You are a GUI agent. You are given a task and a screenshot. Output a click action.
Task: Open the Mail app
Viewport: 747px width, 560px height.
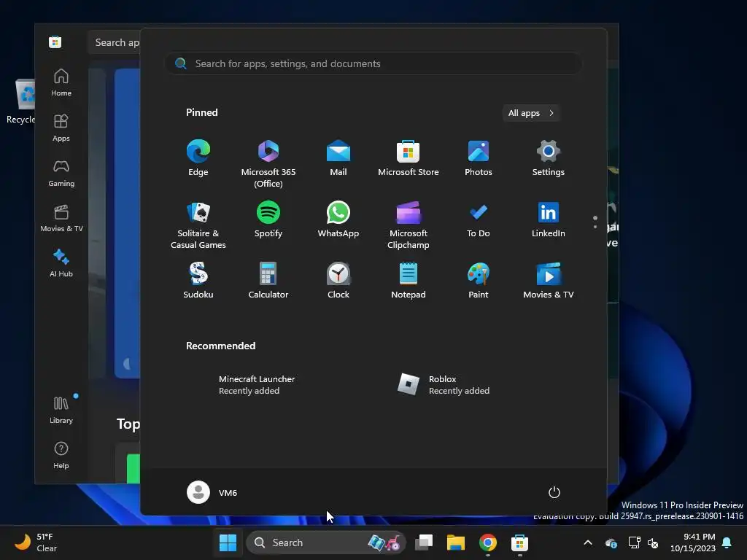(x=338, y=158)
